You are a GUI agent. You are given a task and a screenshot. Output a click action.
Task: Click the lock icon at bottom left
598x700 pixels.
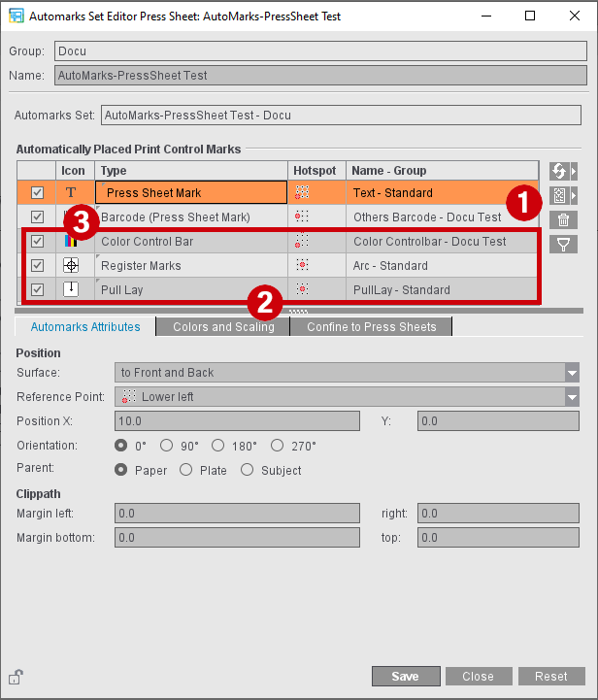[x=15, y=678]
